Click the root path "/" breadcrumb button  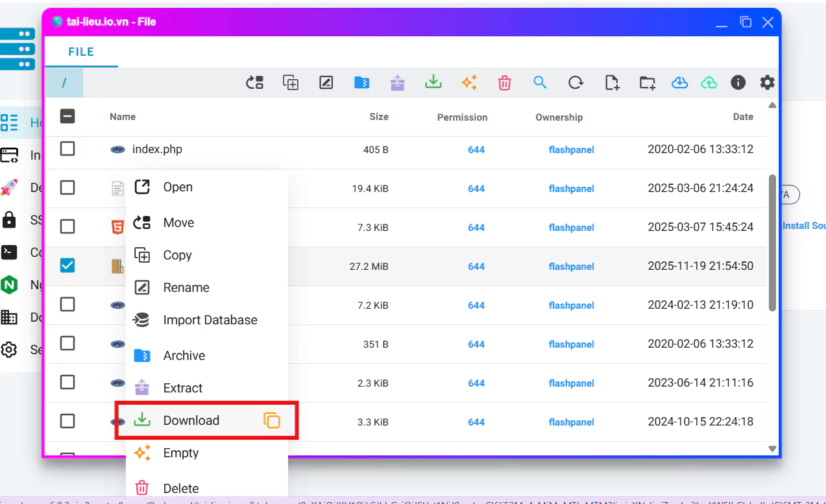(x=64, y=83)
